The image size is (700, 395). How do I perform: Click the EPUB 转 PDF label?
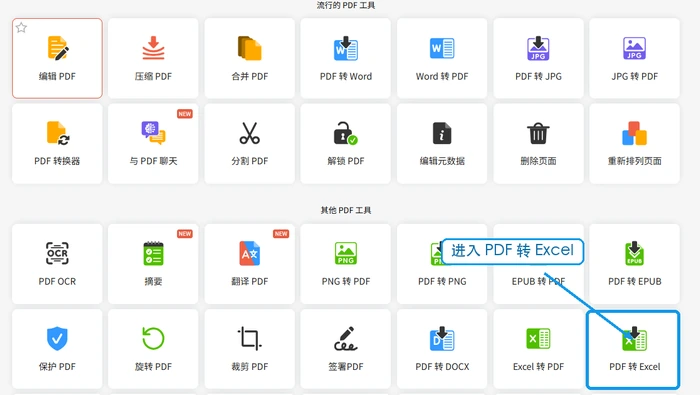coord(538,282)
